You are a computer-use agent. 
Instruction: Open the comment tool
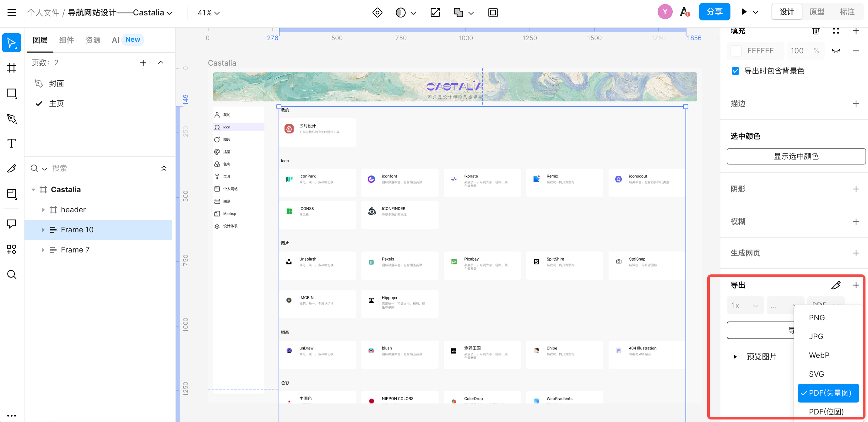pyautogui.click(x=12, y=224)
